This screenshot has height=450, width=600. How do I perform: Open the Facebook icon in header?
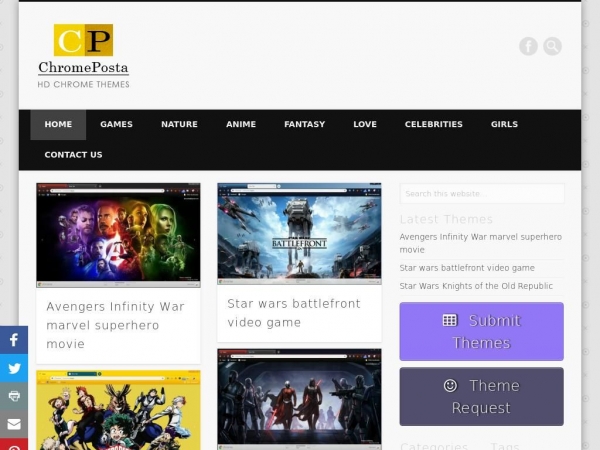528,46
